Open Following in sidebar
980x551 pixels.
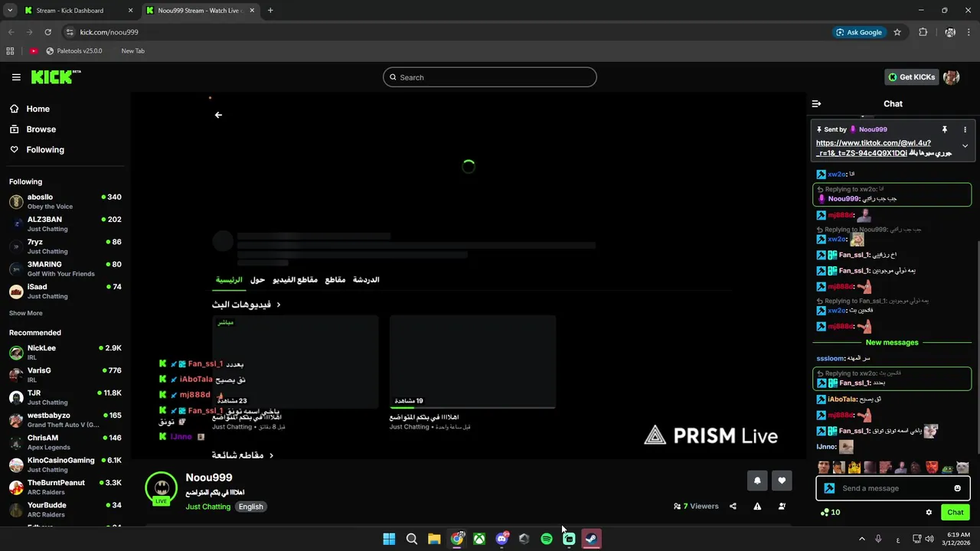point(38,150)
